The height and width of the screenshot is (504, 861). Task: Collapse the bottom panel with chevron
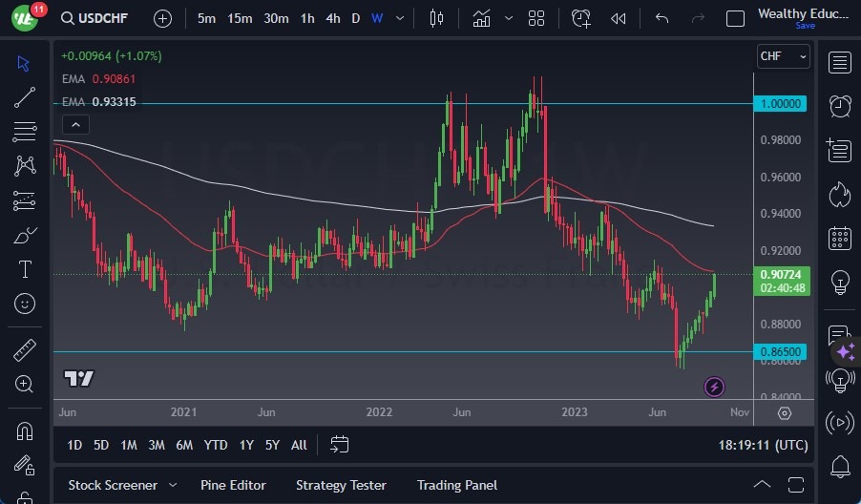762,485
